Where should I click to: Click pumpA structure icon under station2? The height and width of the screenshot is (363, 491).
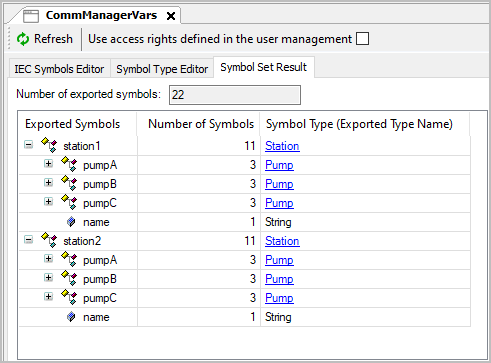[69, 260]
